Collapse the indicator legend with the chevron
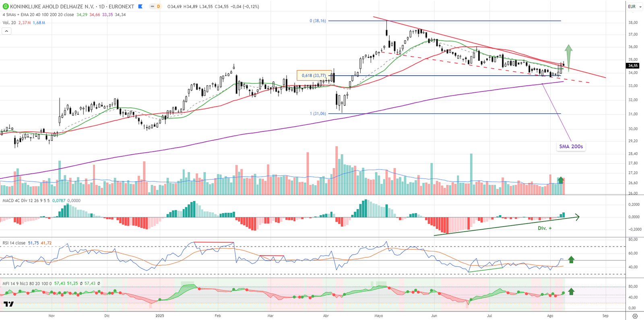 (x=6, y=31)
